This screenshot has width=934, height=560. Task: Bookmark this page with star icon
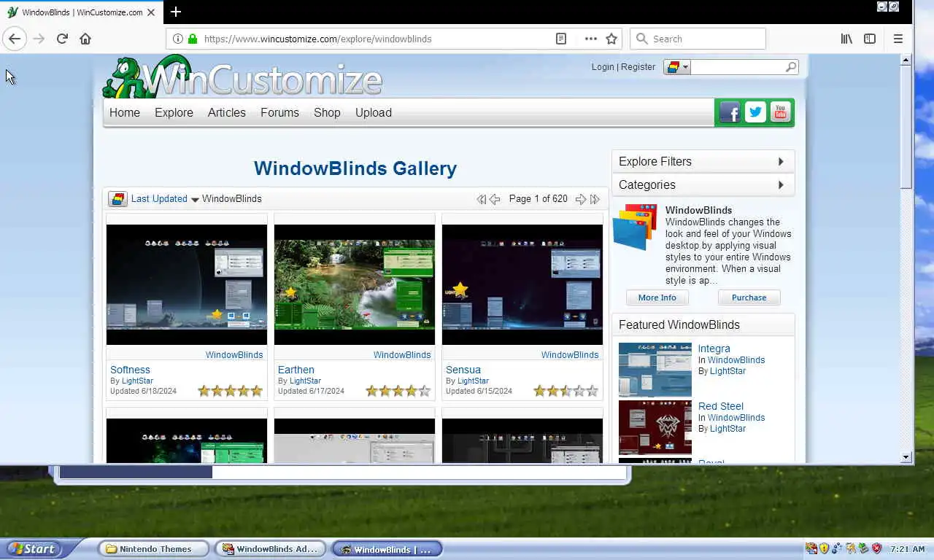point(611,39)
